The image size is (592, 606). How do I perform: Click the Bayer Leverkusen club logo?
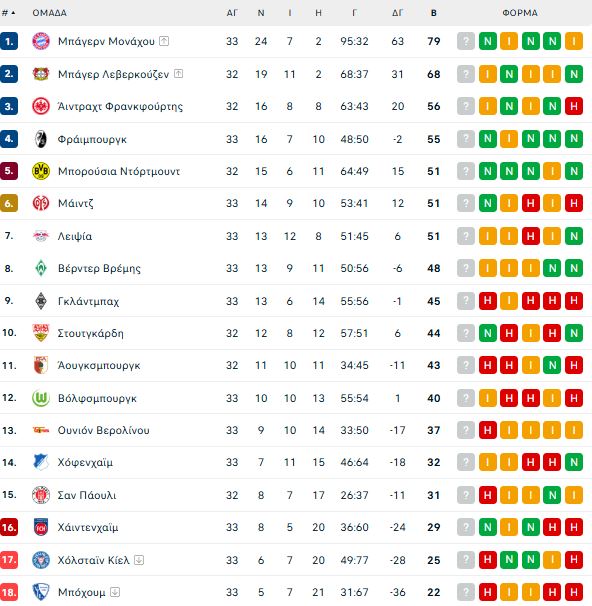click(x=41, y=74)
